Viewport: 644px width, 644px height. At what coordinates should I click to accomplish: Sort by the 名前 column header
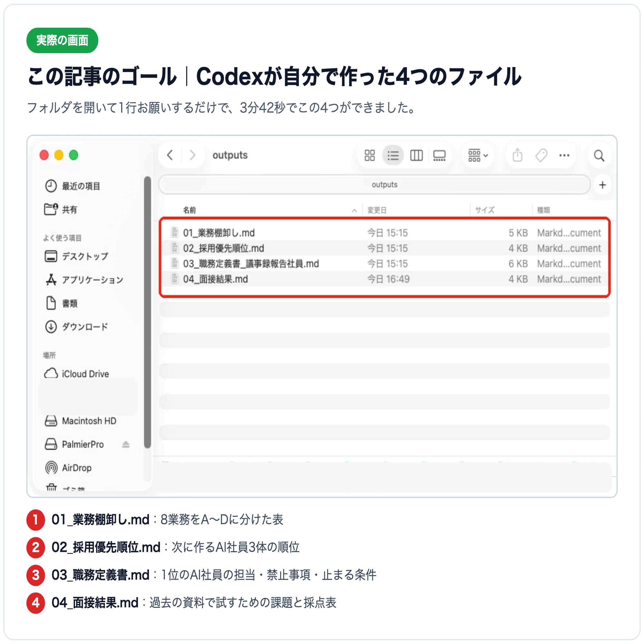[x=189, y=210]
